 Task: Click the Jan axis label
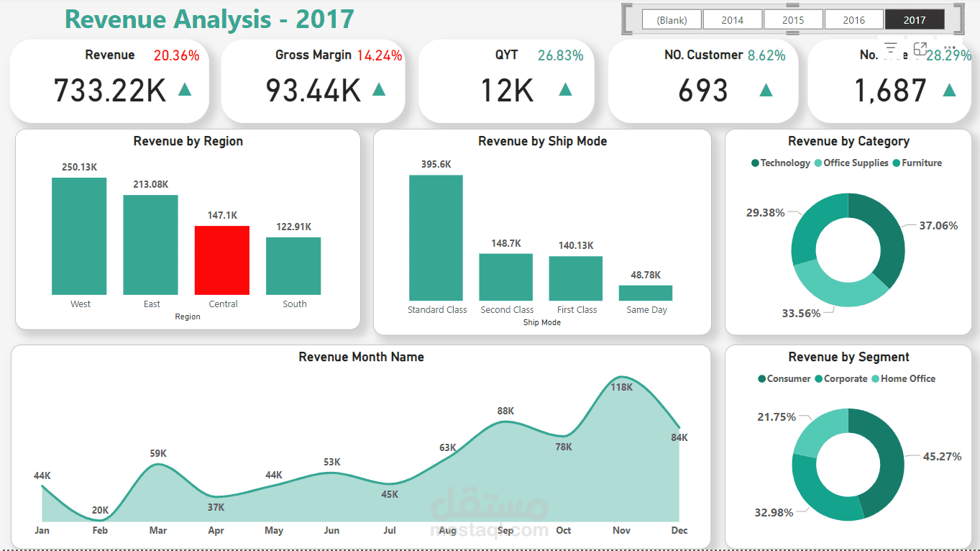pyautogui.click(x=42, y=530)
